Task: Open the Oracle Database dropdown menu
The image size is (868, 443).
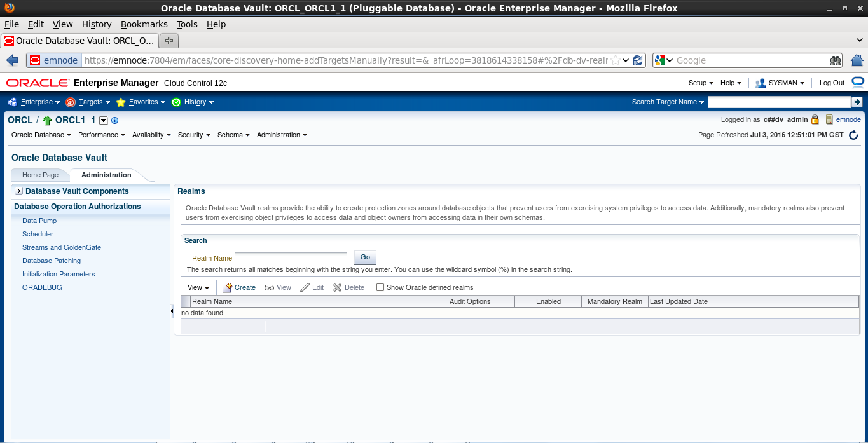Action: click(41, 135)
